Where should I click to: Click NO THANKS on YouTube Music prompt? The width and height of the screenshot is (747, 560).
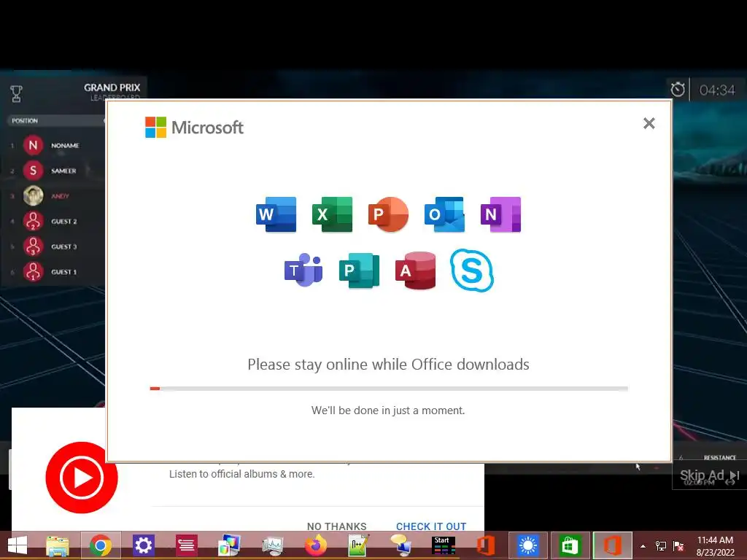337,526
